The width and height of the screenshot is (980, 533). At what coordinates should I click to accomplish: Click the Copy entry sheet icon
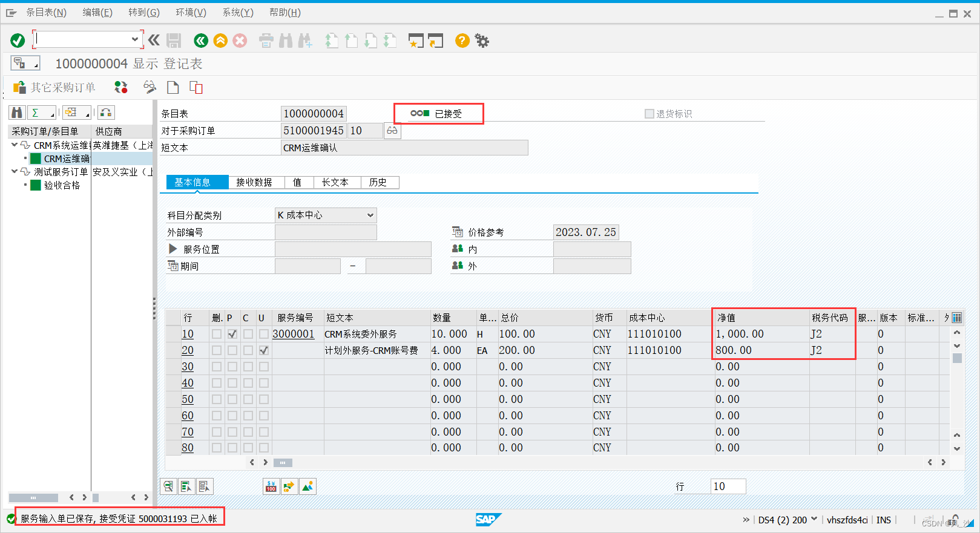tap(196, 87)
